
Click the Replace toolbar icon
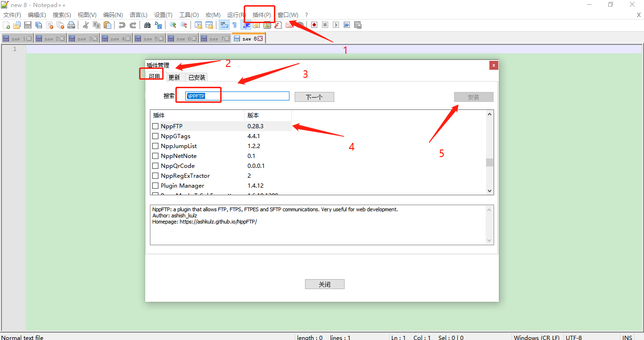tap(158, 25)
